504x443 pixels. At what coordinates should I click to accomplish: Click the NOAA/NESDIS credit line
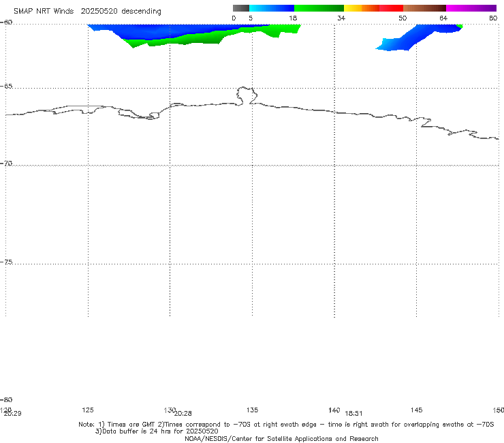pos(281,438)
